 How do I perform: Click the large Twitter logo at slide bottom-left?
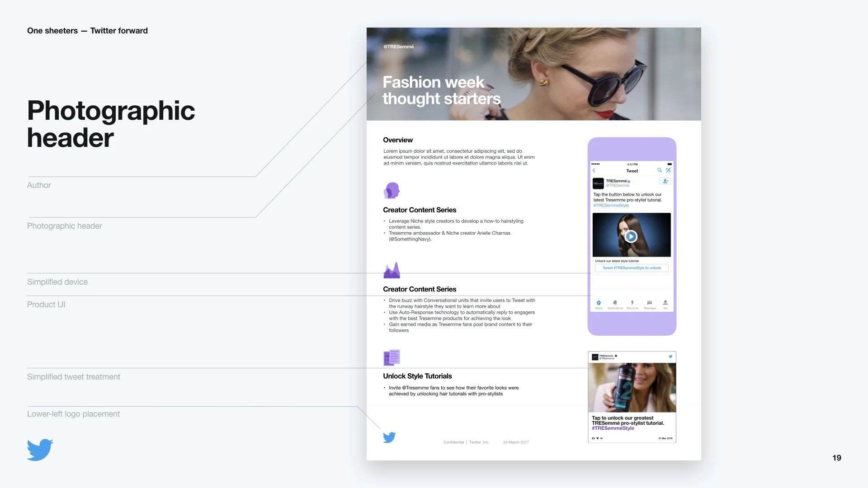click(40, 450)
